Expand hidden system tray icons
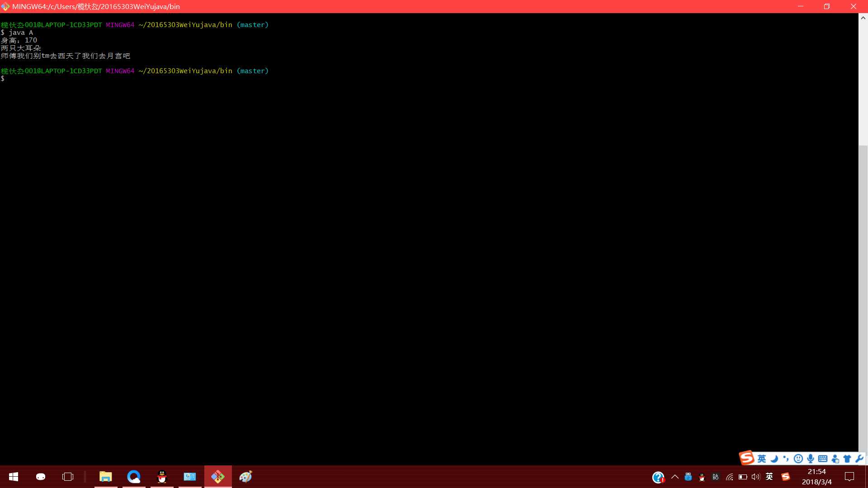 [x=675, y=477]
